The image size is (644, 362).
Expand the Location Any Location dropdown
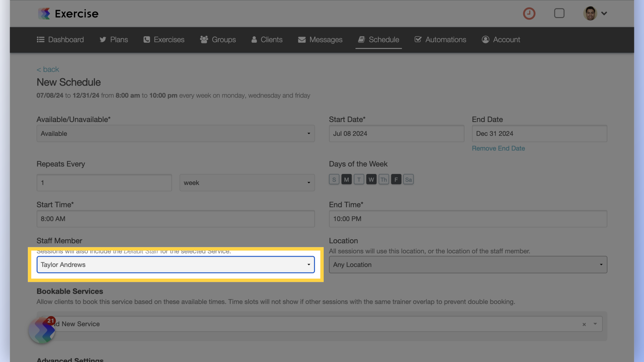(468, 264)
